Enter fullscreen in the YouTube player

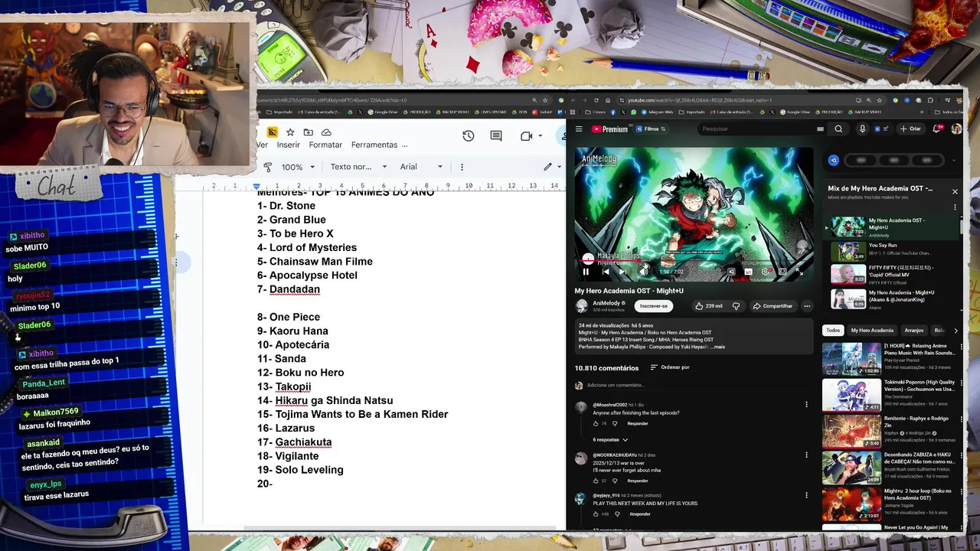tap(799, 272)
